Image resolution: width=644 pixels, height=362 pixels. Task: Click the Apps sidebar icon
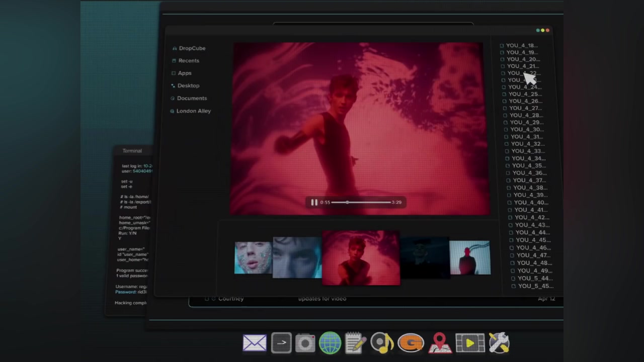(x=174, y=73)
